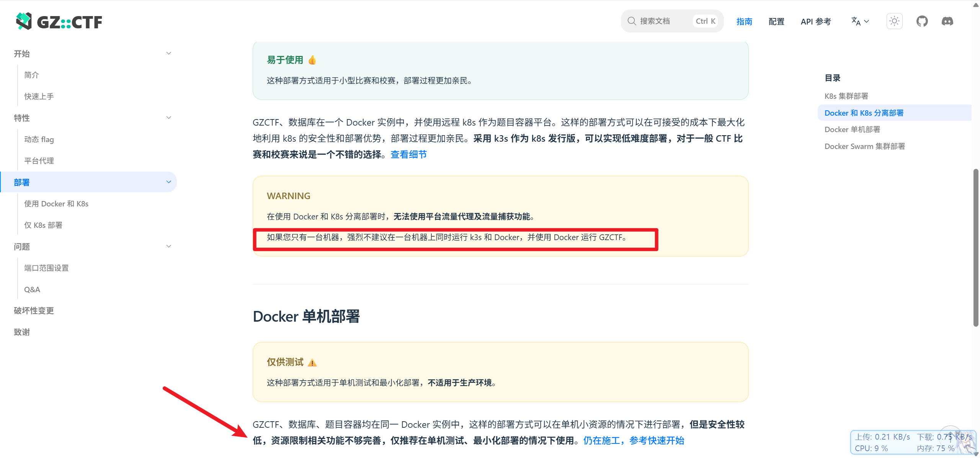
Task: Click the 特性 sidebar heading
Action: pos(22,118)
